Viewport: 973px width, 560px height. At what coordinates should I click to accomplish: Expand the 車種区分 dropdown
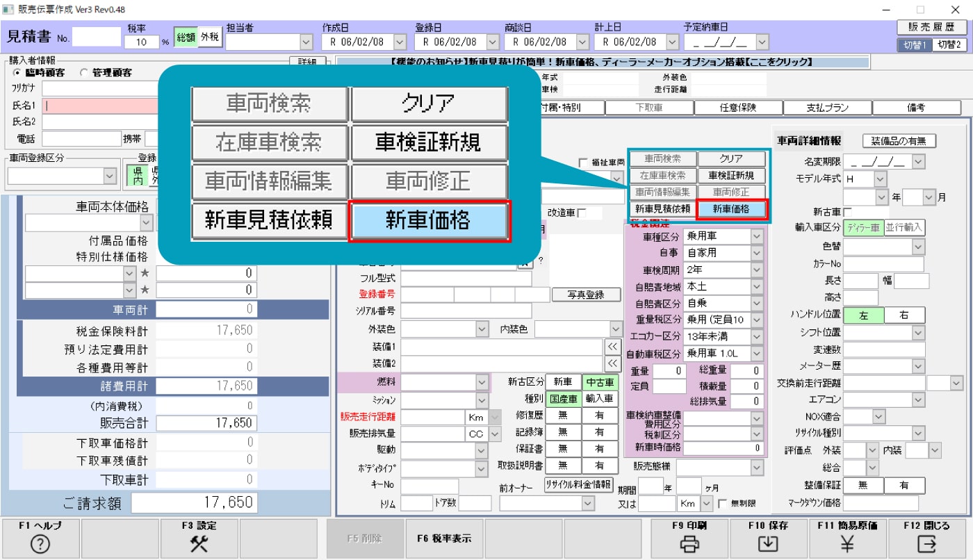pos(757,236)
